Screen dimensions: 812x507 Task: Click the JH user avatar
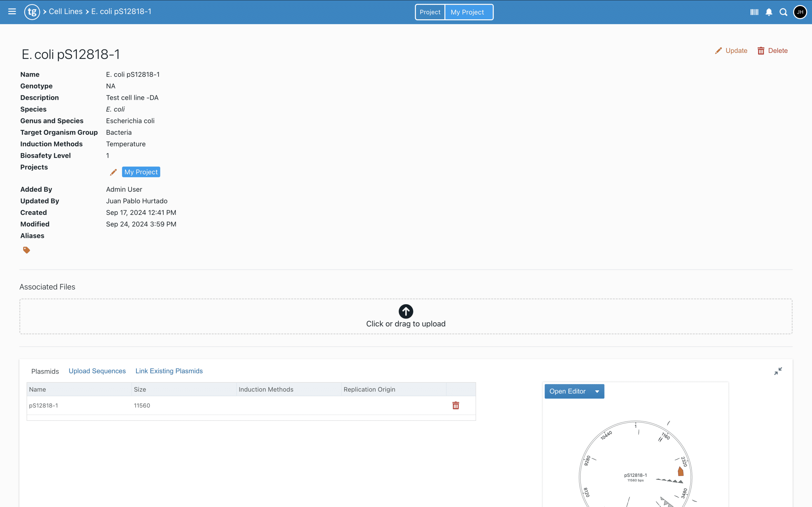[800, 12]
